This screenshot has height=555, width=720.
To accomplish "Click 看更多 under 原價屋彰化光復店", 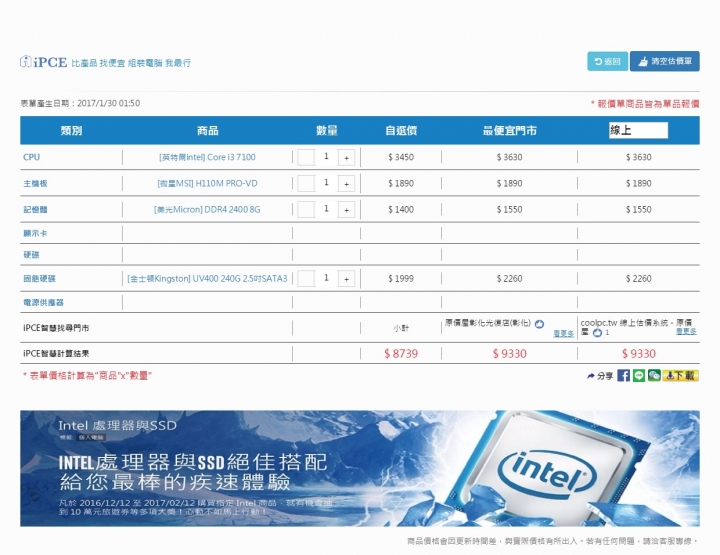I will click(564, 334).
